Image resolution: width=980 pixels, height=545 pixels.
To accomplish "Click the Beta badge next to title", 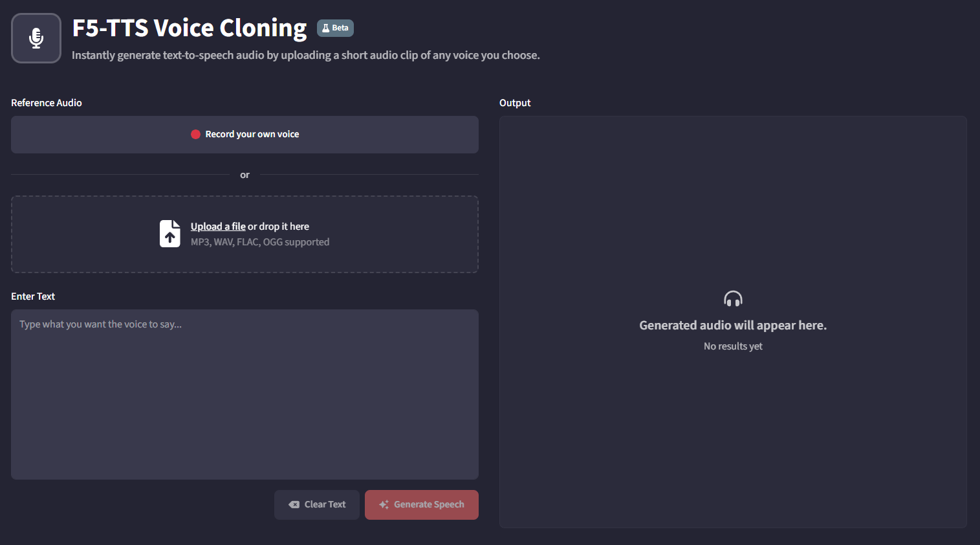I will [x=335, y=28].
